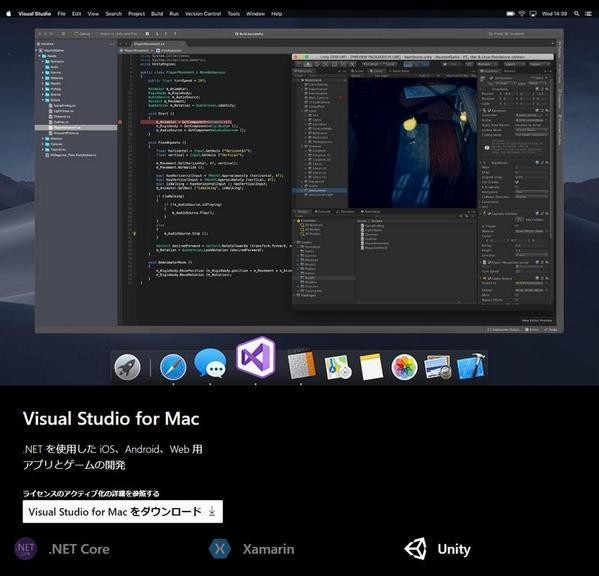Viewport: 599px width, 576px height.
Task: Open Calculator from the dock
Action: (301, 364)
